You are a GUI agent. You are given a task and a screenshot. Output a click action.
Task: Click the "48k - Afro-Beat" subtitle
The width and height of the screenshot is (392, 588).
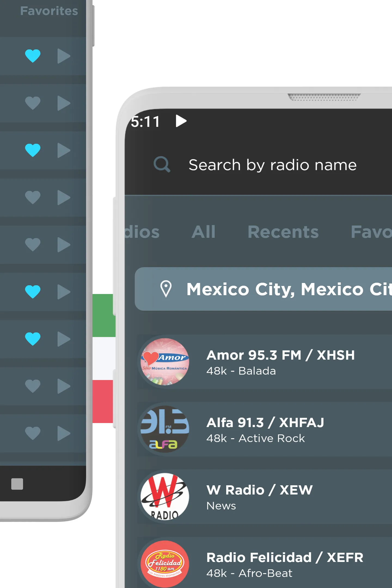point(249,573)
